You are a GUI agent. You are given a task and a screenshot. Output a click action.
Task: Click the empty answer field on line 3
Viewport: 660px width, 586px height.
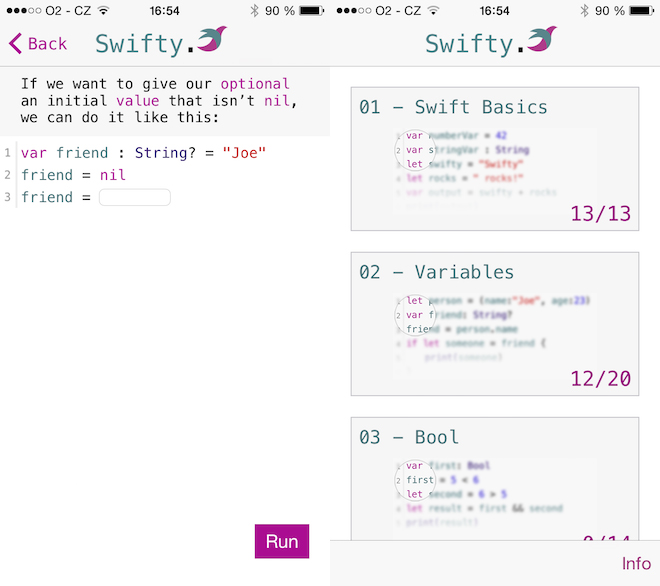pyautogui.click(x=135, y=197)
